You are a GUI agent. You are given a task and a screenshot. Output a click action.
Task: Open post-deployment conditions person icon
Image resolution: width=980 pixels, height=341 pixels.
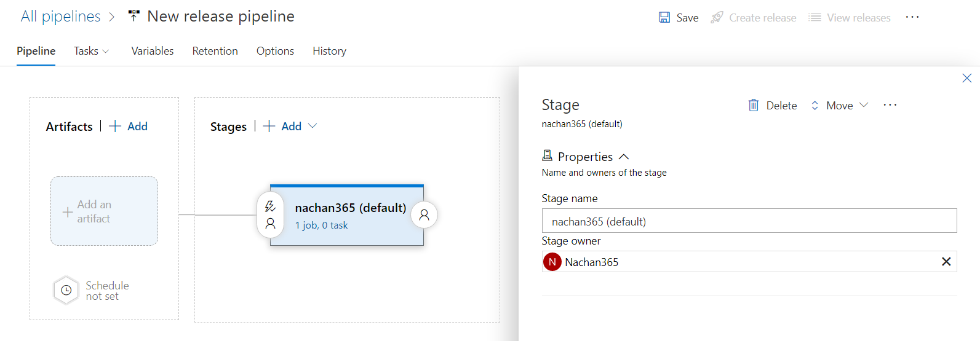tap(424, 215)
